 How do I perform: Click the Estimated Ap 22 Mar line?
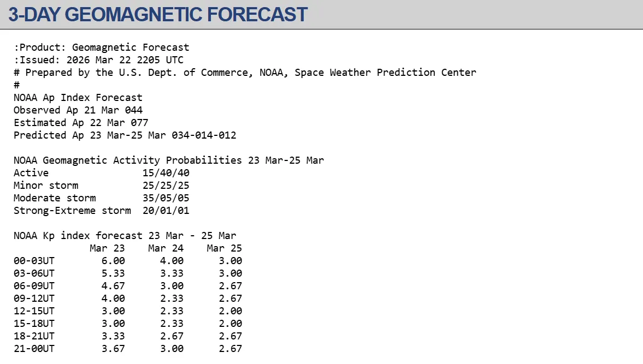[81, 123]
